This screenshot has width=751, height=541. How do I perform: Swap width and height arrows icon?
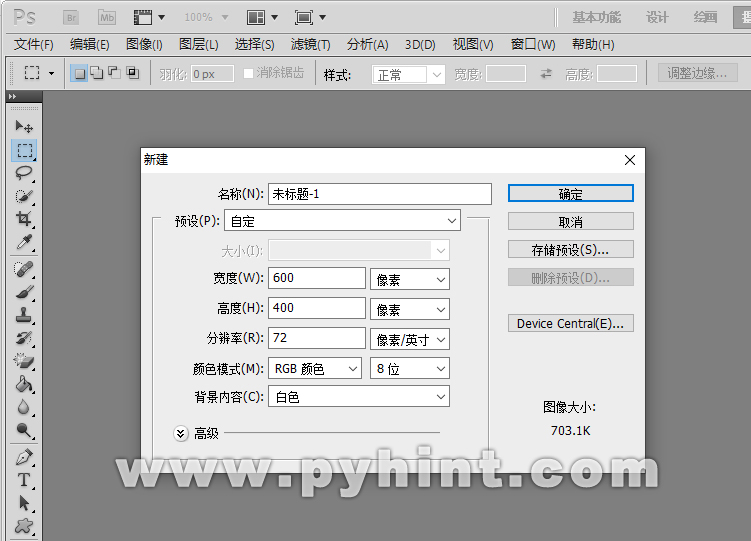pos(546,74)
